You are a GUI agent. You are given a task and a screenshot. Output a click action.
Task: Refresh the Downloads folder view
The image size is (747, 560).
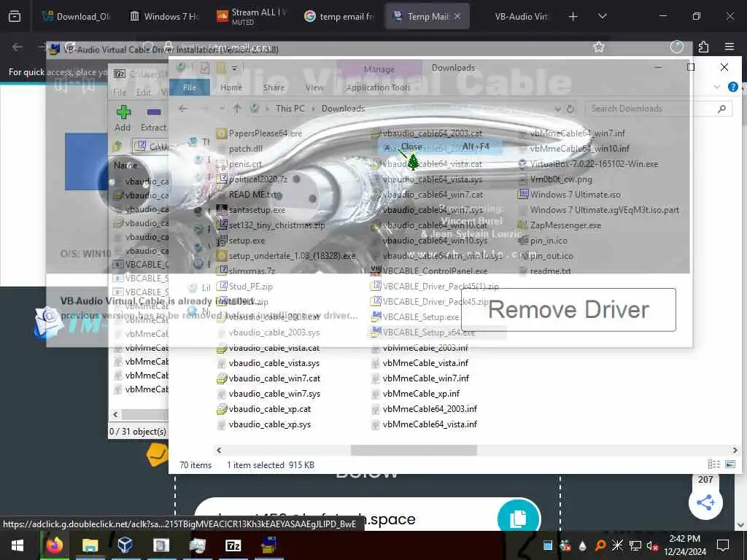coord(570,109)
